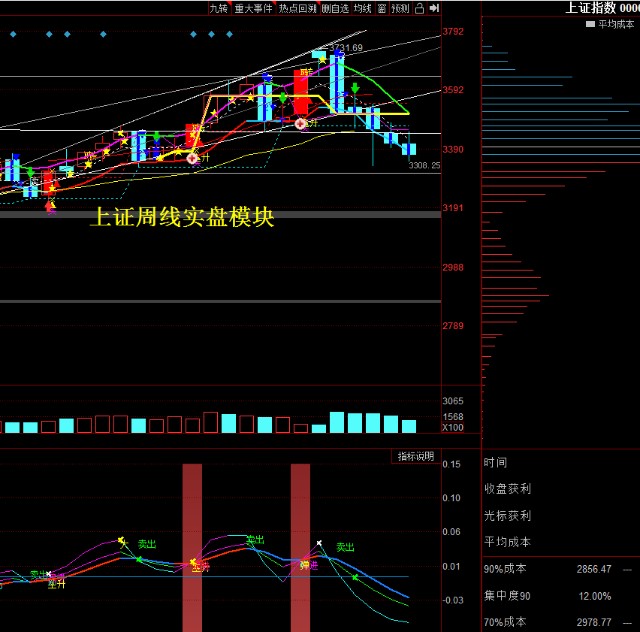Viewport: 640px width, 632px height.
Task: Open the 预测 forecast option
Action: coord(401,8)
